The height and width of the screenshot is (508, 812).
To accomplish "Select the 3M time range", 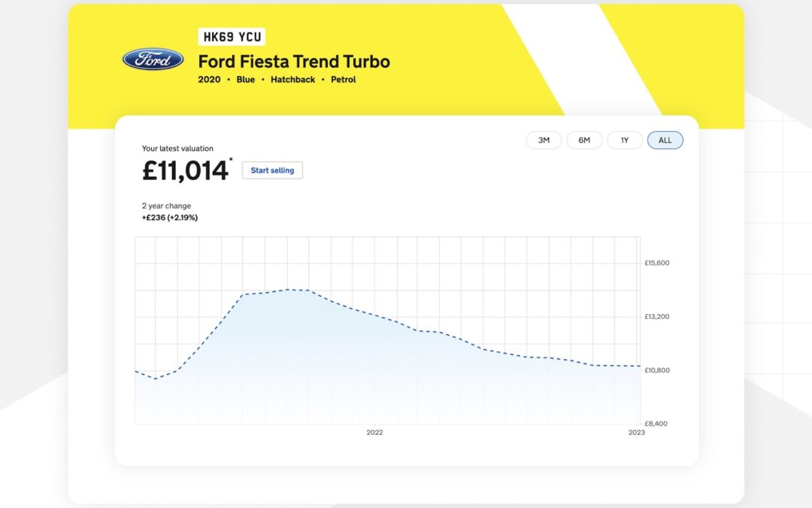I will click(x=544, y=140).
